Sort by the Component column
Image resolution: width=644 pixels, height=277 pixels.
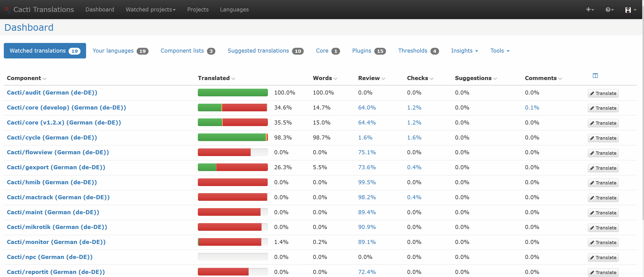point(26,78)
